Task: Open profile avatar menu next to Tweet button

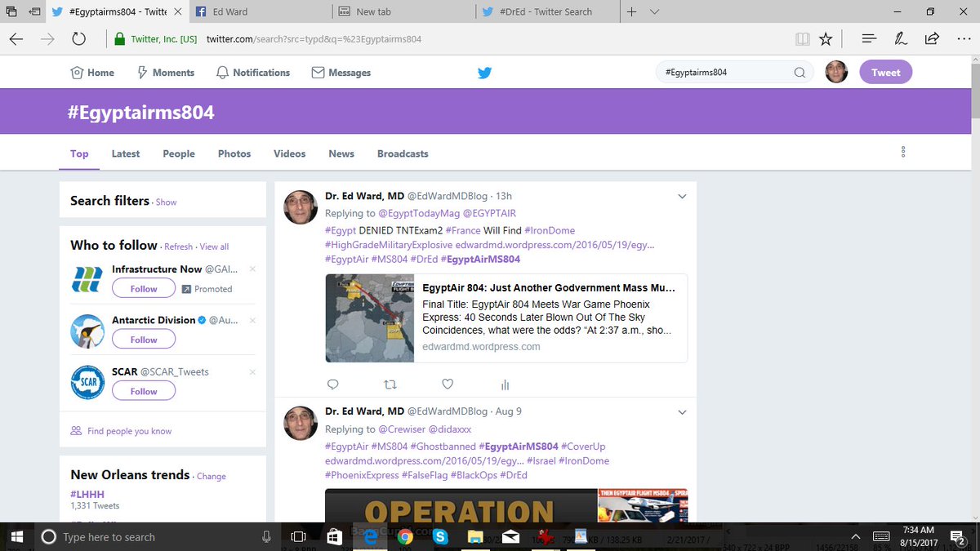Action: (836, 72)
